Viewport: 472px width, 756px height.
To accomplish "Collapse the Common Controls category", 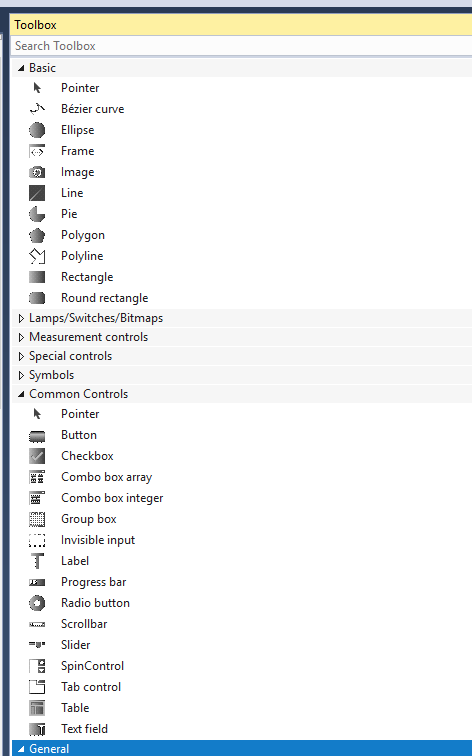I will (21, 394).
